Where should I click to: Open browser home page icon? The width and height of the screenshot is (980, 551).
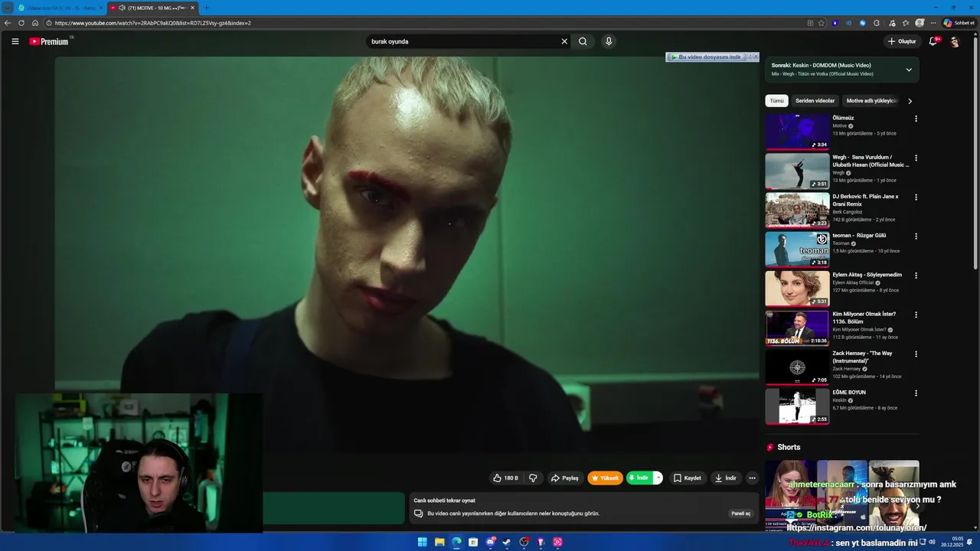(x=35, y=23)
